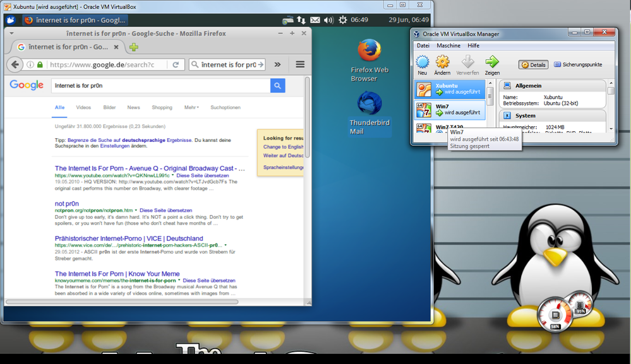The height and width of the screenshot is (364, 631).
Task: Switch to the News results tab
Action: point(134,107)
